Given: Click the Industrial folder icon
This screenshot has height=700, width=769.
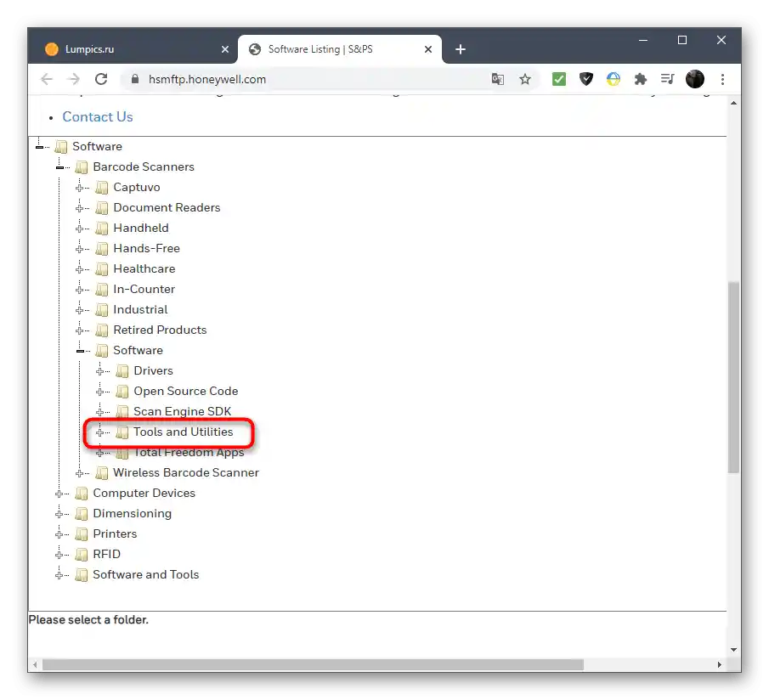Looking at the screenshot, I should [x=101, y=310].
